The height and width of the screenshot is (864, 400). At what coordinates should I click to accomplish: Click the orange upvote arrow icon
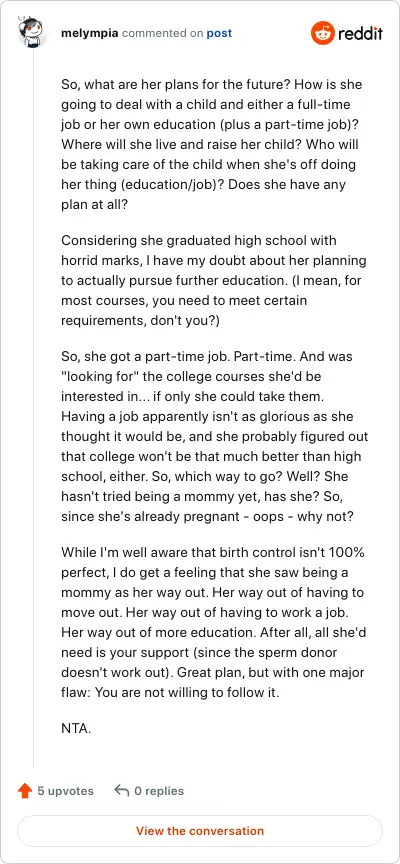click(x=25, y=791)
